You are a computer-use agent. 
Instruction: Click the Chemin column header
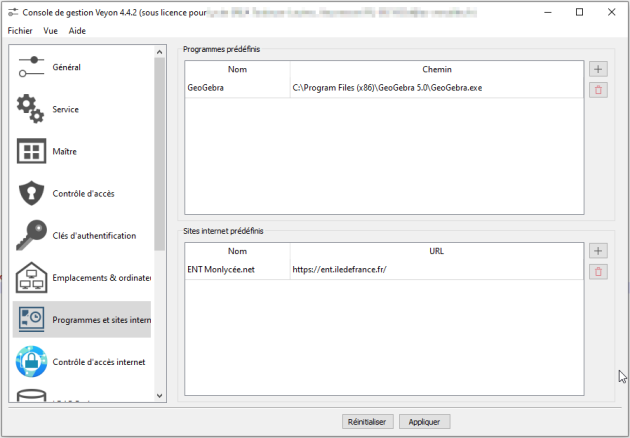pyautogui.click(x=437, y=70)
